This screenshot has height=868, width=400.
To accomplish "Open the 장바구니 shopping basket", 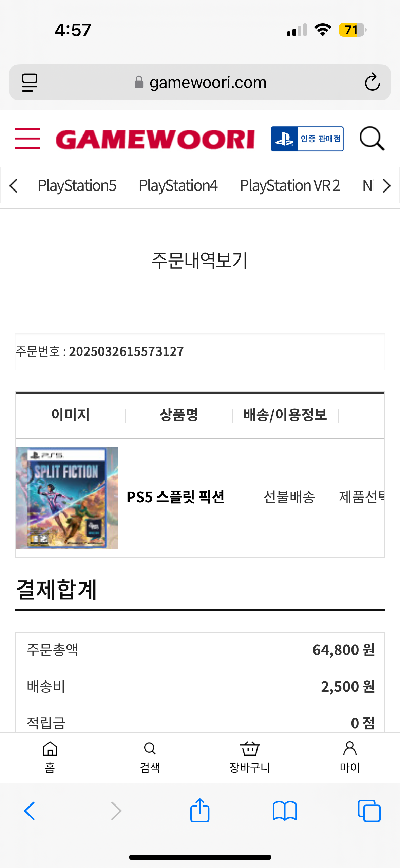I will click(x=250, y=757).
